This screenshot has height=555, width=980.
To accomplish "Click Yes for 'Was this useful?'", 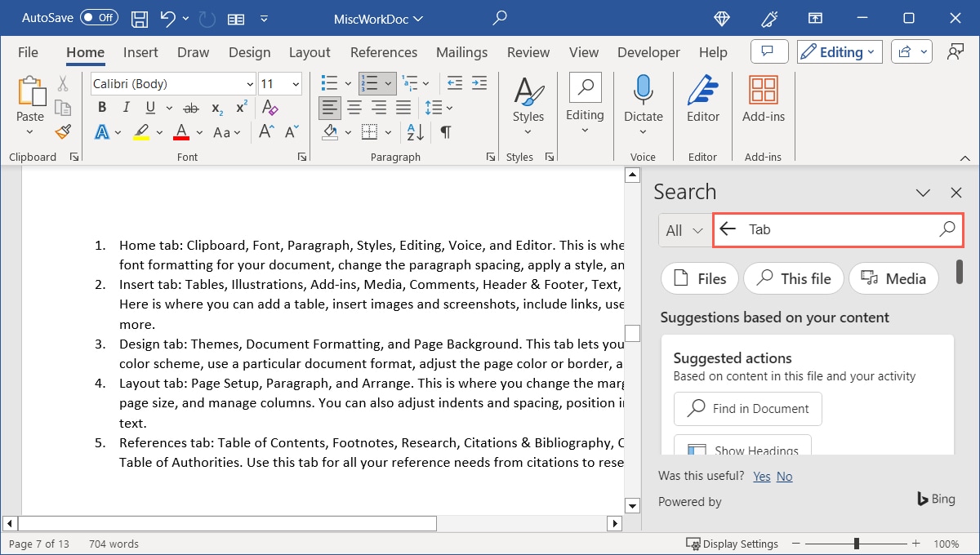I will (761, 476).
